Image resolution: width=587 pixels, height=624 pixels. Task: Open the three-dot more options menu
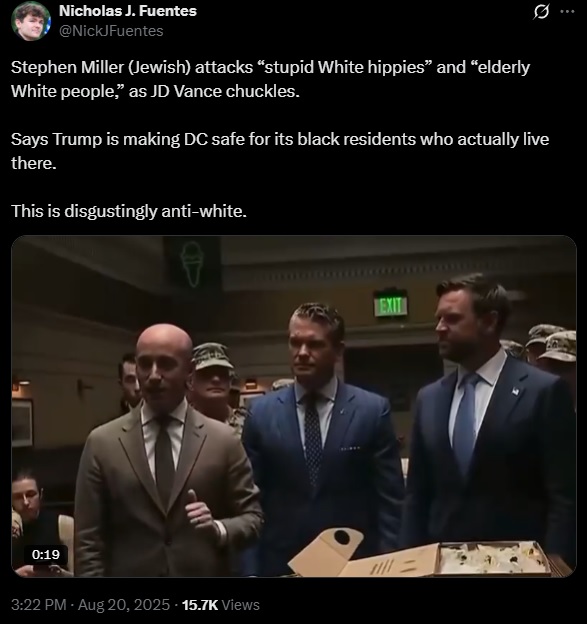[x=567, y=12]
